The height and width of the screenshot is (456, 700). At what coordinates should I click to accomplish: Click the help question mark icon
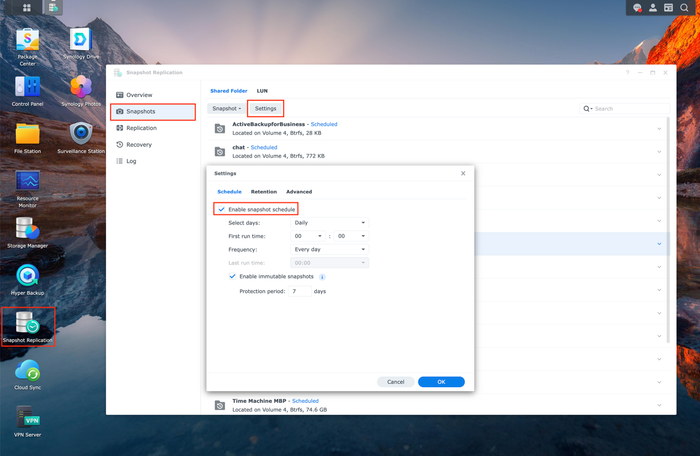click(x=627, y=72)
